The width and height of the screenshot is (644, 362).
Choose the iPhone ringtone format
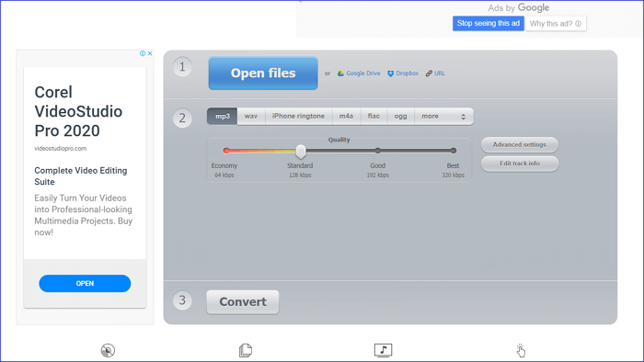coord(299,117)
